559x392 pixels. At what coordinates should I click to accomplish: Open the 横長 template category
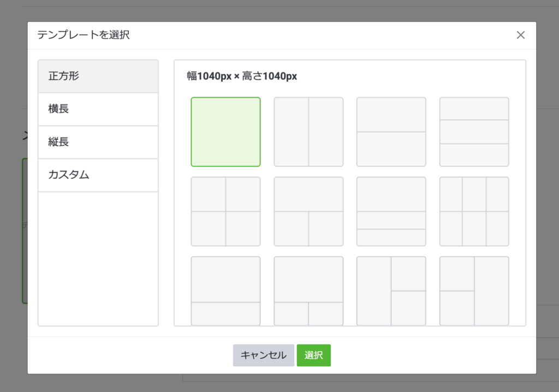click(98, 109)
